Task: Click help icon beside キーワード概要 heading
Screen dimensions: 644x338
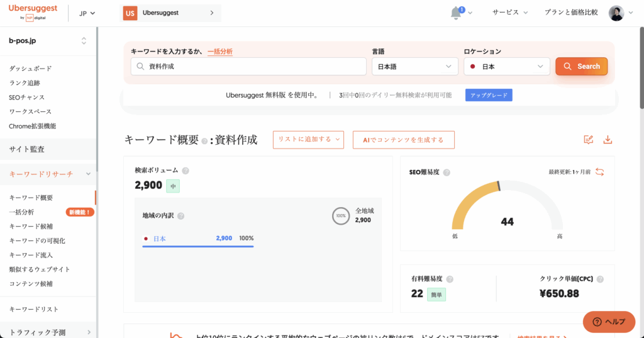Action: point(204,141)
